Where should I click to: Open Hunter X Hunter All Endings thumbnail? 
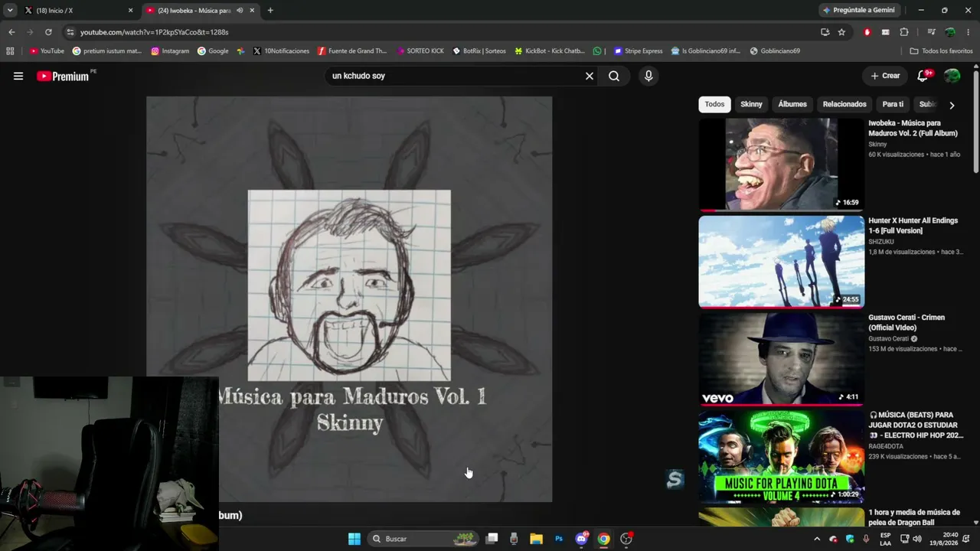[x=781, y=261]
